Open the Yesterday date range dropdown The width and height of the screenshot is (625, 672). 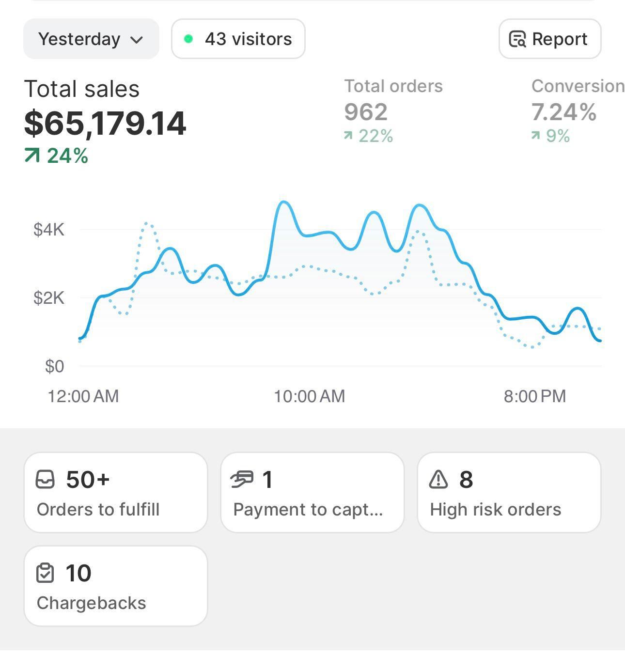91,39
